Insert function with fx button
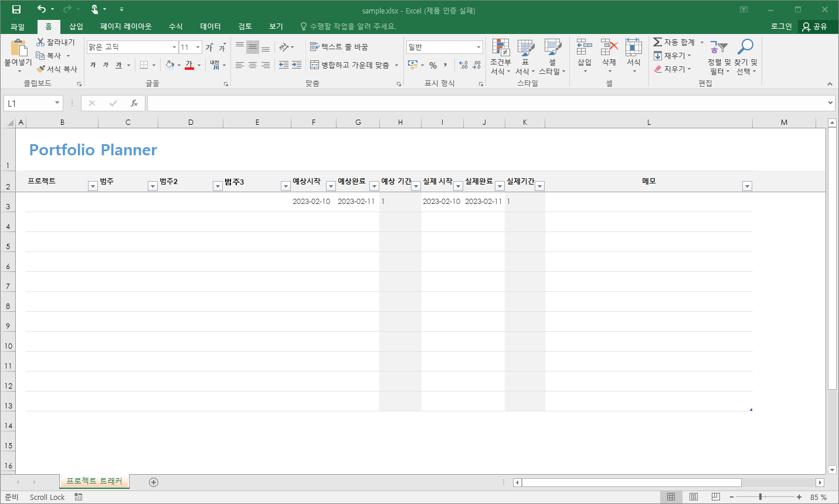Image resolution: width=839 pixels, height=504 pixels. (x=134, y=103)
